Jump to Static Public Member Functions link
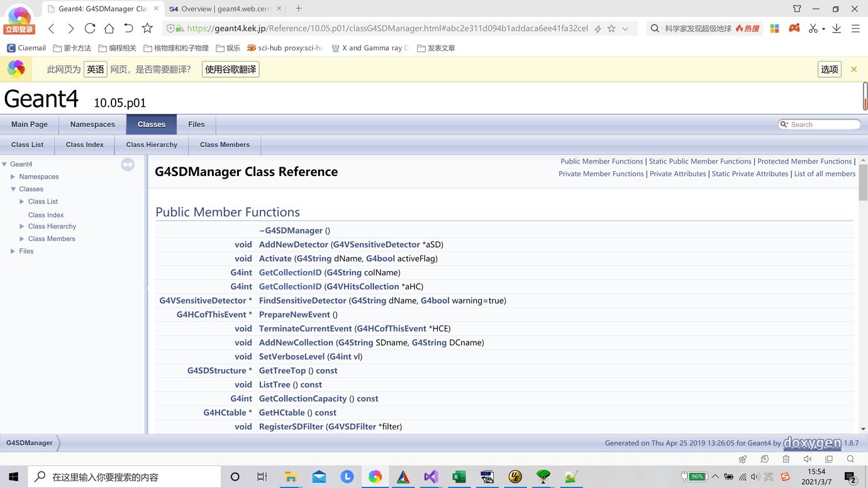The image size is (868, 488). tap(700, 162)
